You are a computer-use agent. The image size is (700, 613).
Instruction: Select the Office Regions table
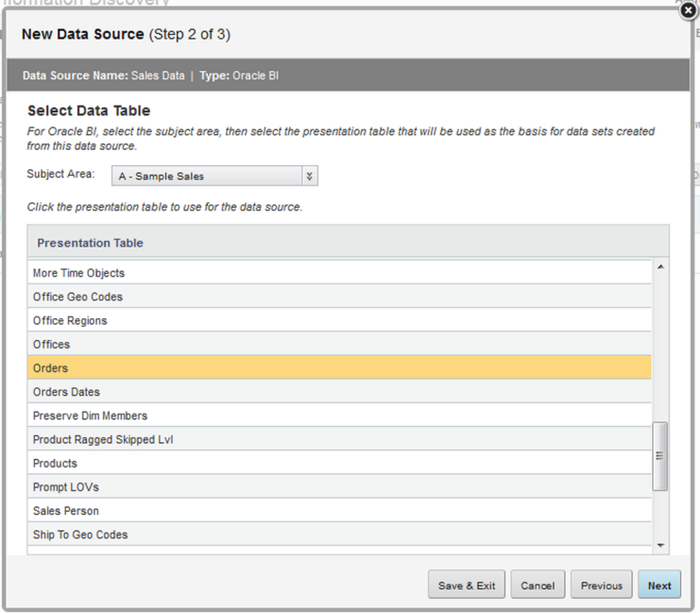coord(339,320)
